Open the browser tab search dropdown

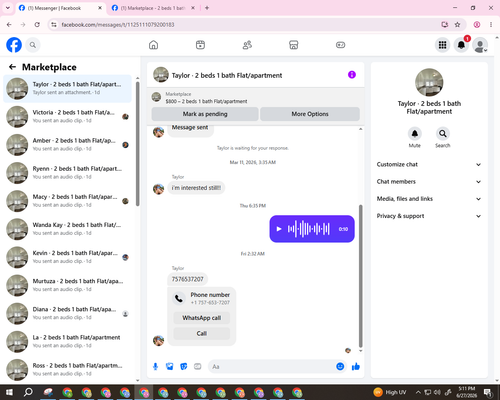pos(7,8)
